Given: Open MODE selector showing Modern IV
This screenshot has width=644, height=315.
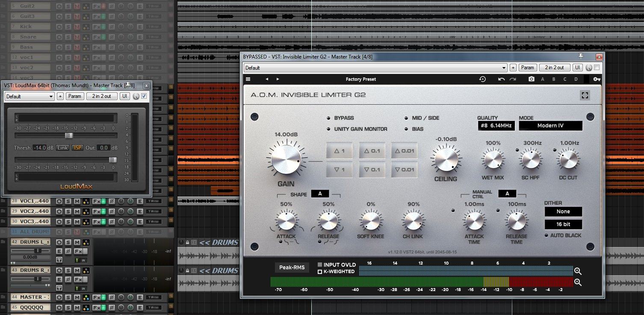Looking at the screenshot, I should [550, 126].
